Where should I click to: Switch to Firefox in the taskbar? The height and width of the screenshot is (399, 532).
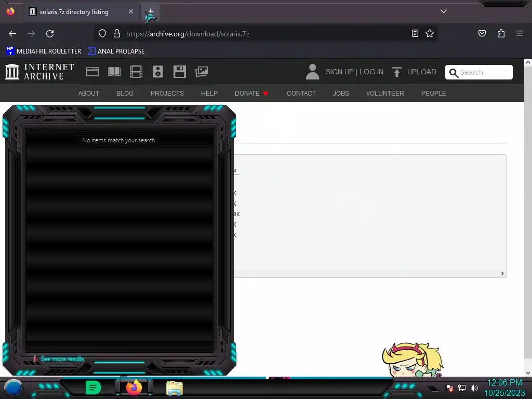click(134, 388)
